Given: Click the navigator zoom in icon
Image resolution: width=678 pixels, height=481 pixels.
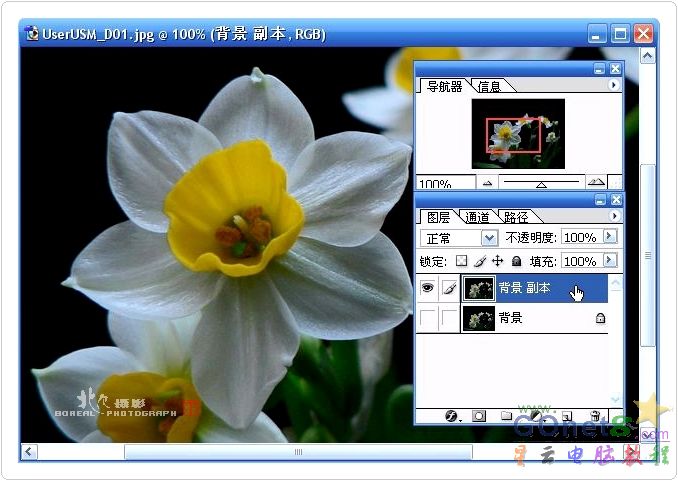Looking at the screenshot, I should coord(596,183).
